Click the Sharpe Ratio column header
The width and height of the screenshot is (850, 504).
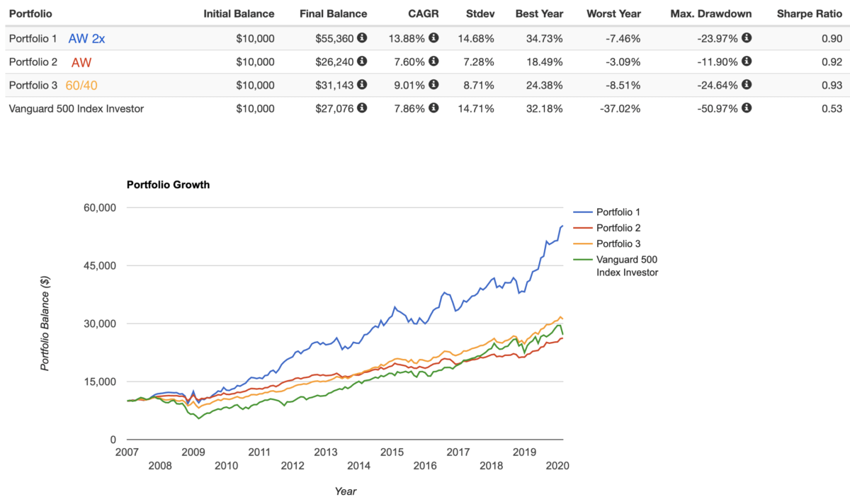(x=809, y=13)
